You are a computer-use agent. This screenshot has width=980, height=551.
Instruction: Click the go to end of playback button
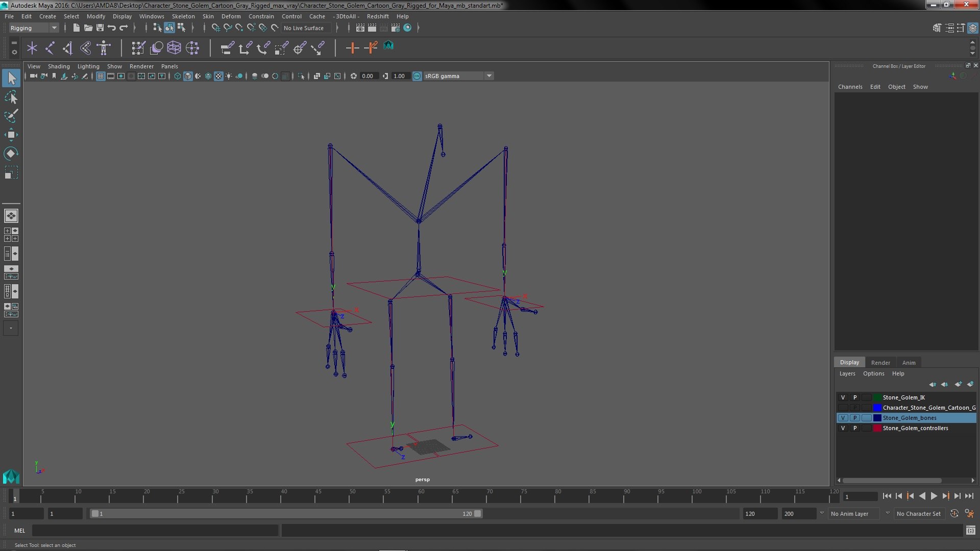click(969, 496)
